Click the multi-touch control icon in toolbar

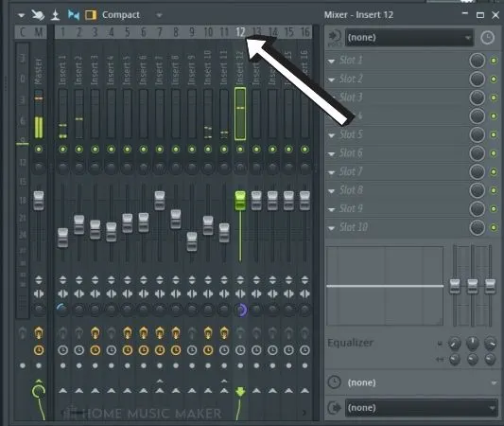(x=38, y=15)
